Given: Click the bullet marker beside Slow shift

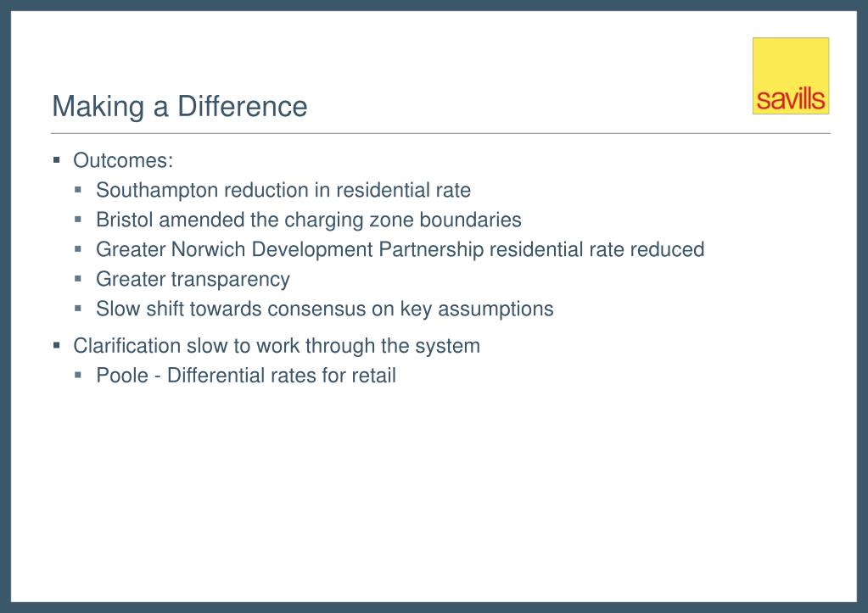Looking at the screenshot, I should pos(78,308).
